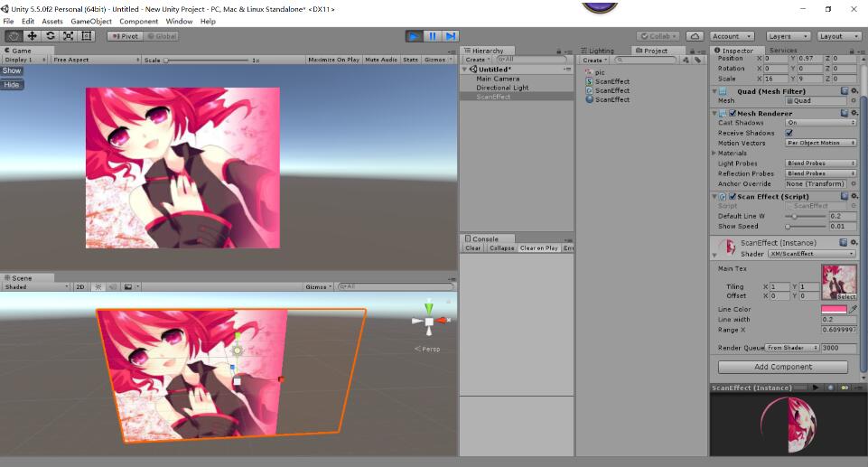Open the Display 1 dropdown
This screenshot has height=467, width=868.
pos(25,60)
